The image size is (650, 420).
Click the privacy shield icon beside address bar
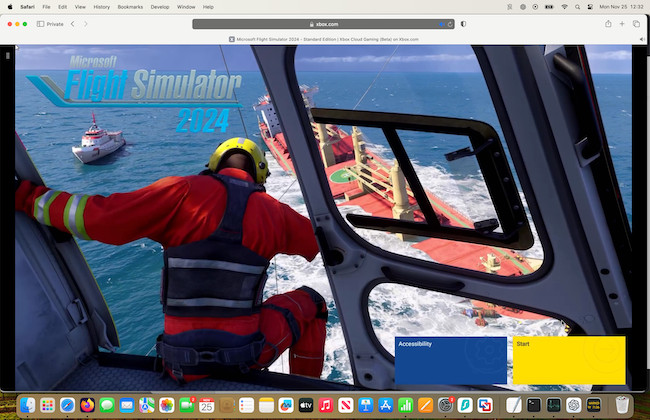[x=463, y=23]
